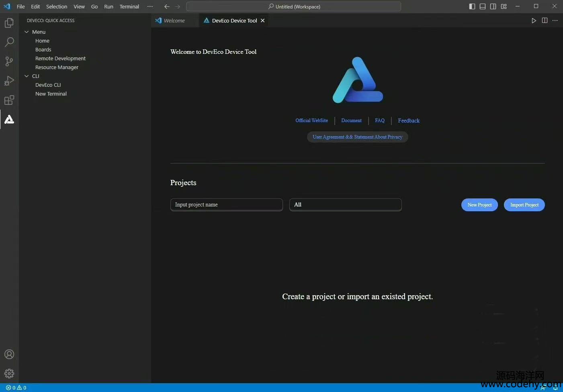
Task: Select the DevEco icon in activity bar
Action: pos(9,119)
